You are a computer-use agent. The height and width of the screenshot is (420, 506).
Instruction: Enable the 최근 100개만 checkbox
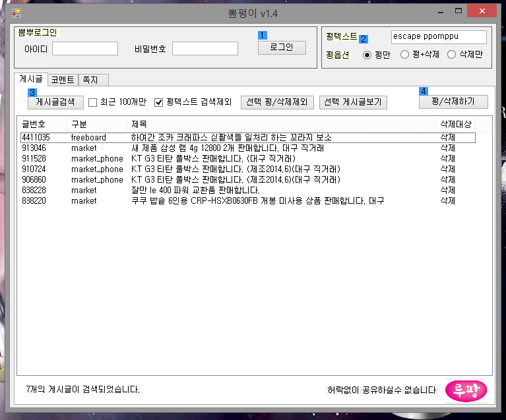93,102
